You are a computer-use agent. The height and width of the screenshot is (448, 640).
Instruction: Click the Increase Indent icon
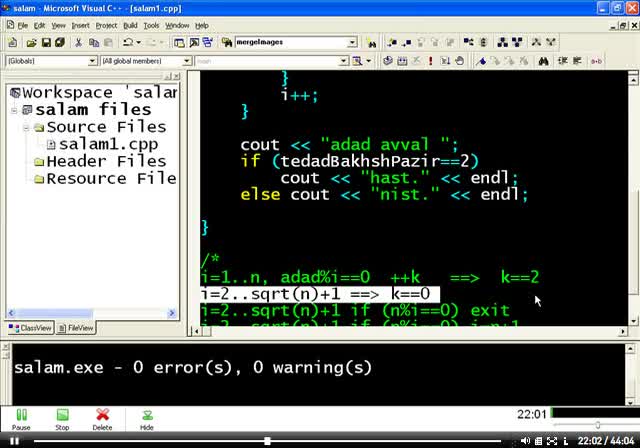tap(562, 61)
